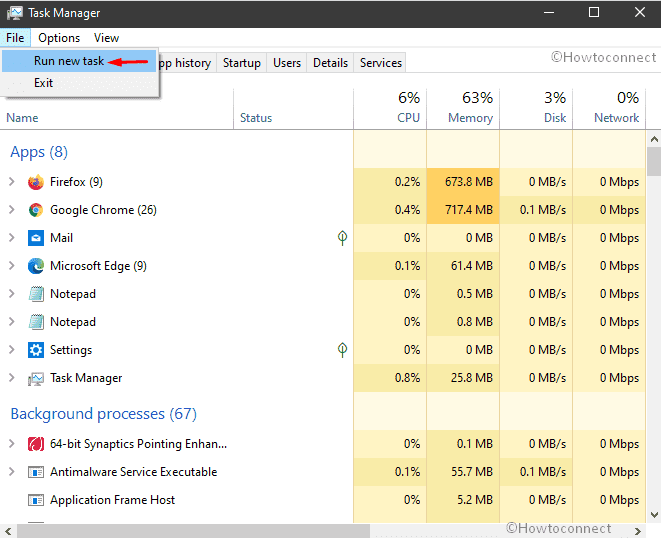Click the vertical scrollbar up arrow

click(x=654, y=139)
